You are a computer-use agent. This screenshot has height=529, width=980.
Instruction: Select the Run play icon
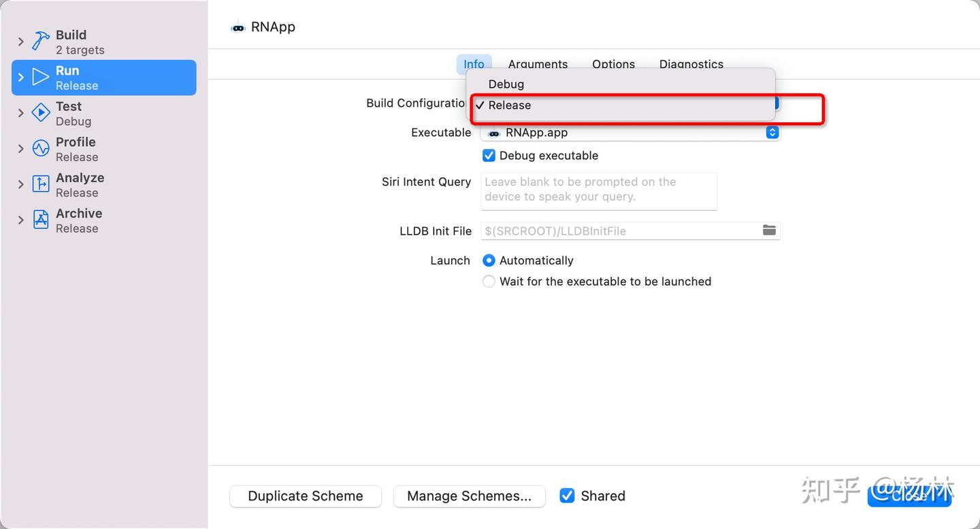(41, 78)
